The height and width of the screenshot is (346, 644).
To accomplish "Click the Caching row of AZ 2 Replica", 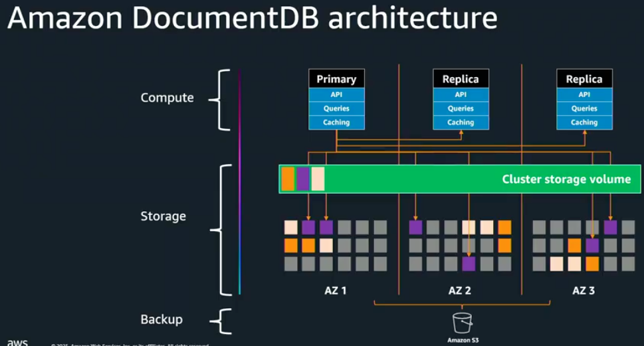I will point(461,122).
